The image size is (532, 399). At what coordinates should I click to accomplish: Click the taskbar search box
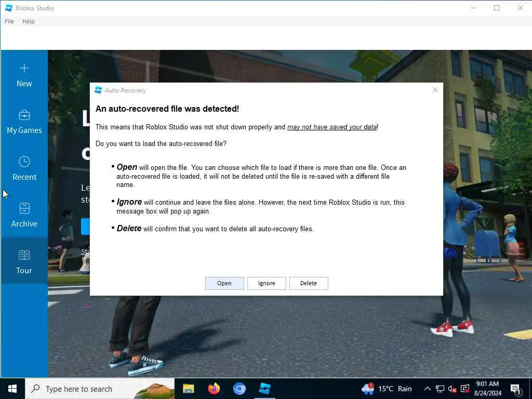(x=99, y=389)
